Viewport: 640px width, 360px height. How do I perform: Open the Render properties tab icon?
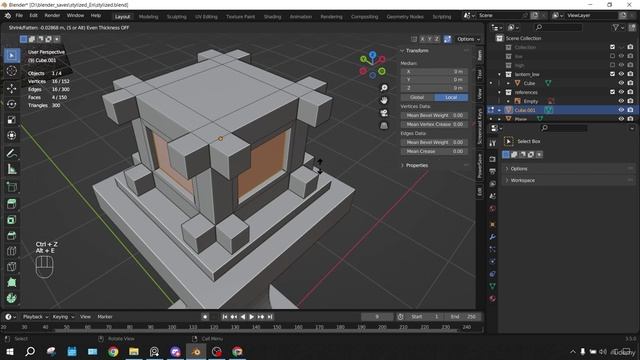[x=493, y=159]
